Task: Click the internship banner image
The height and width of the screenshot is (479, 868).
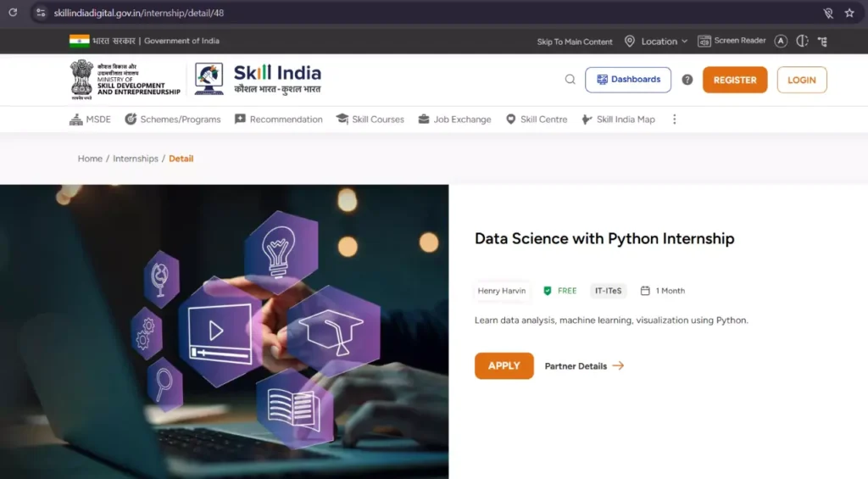Action: click(224, 331)
